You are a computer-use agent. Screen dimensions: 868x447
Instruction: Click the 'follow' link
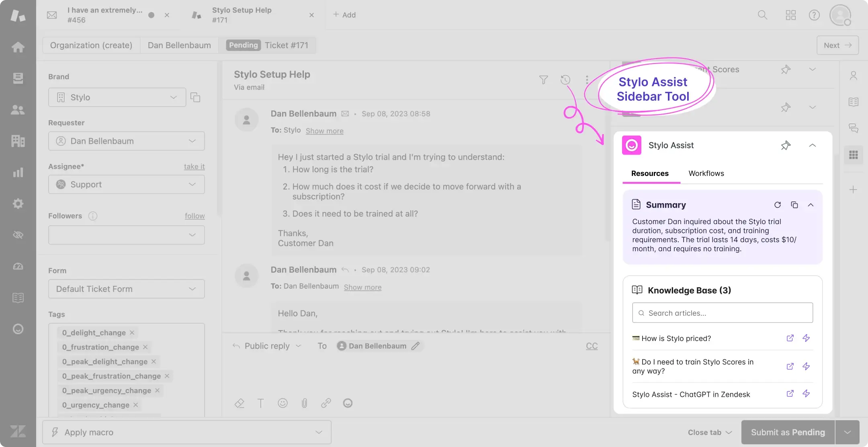point(194,216)
